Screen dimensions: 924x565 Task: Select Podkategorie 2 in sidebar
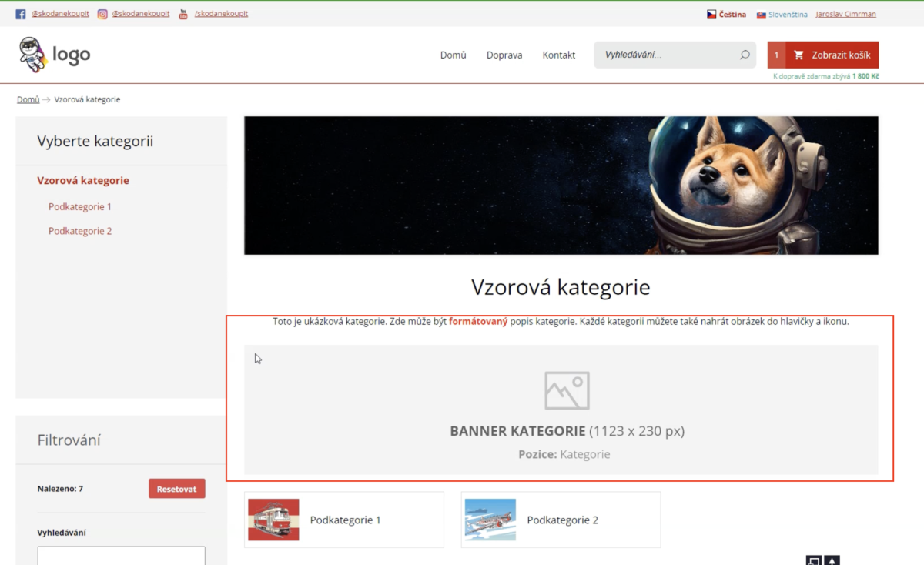click(x=80, y=231)
